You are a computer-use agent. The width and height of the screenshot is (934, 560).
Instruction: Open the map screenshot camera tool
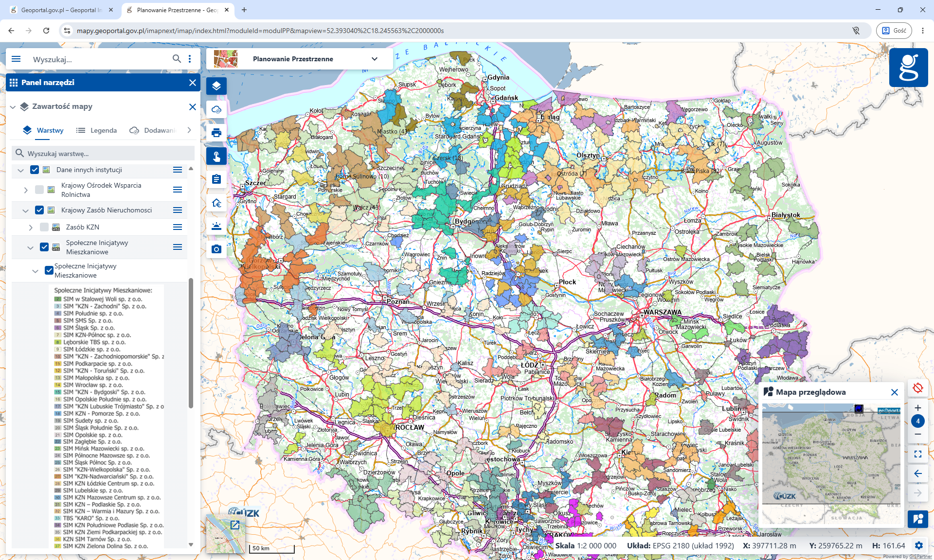point(216,249)
